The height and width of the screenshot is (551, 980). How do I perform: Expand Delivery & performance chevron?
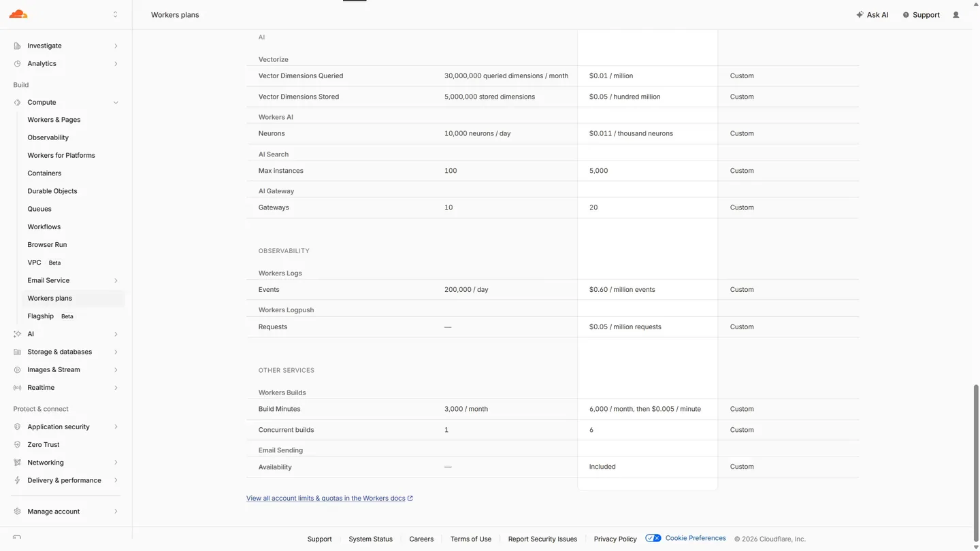(116, 480)
